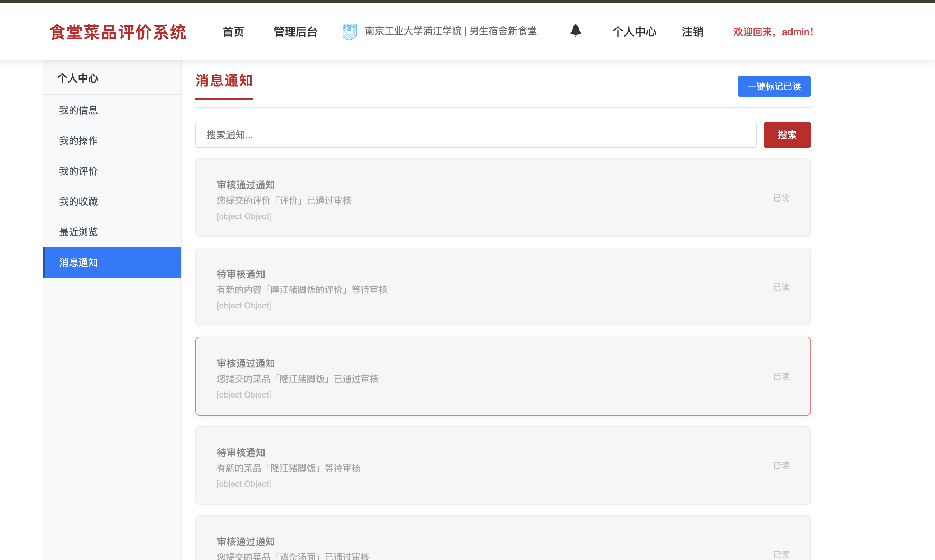Open 我的操作 sidebar item
This screenshot has height=560, width=935.
(x=78, y=141)
